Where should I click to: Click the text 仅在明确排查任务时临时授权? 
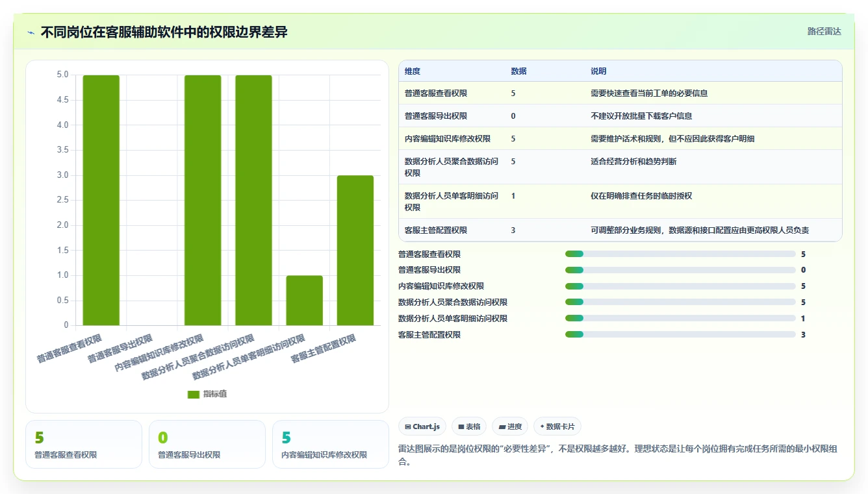[x=641, y=196]
